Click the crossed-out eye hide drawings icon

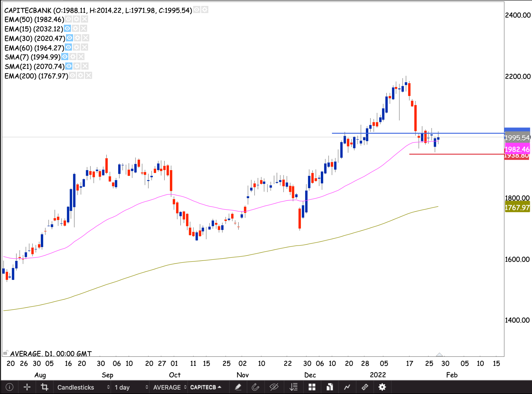[274, 387]
